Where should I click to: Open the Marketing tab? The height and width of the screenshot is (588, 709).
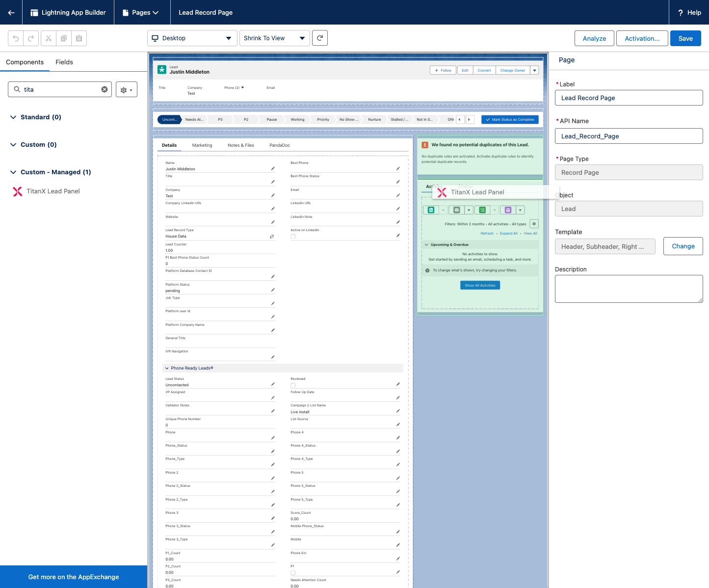(202, 145)
